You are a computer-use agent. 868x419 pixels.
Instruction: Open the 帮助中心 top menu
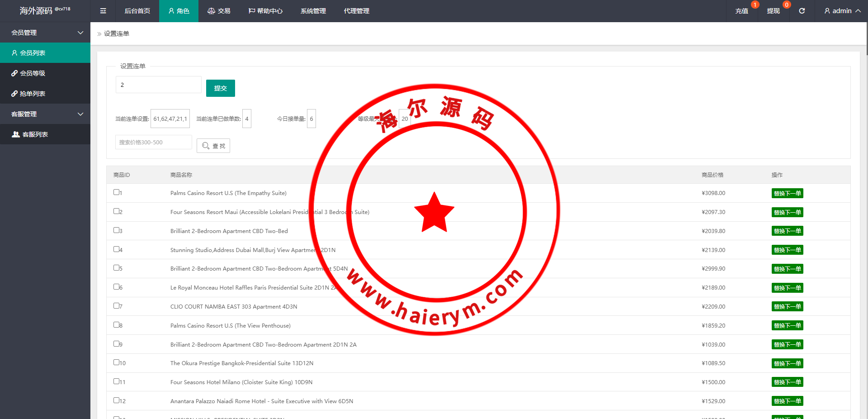265,11
